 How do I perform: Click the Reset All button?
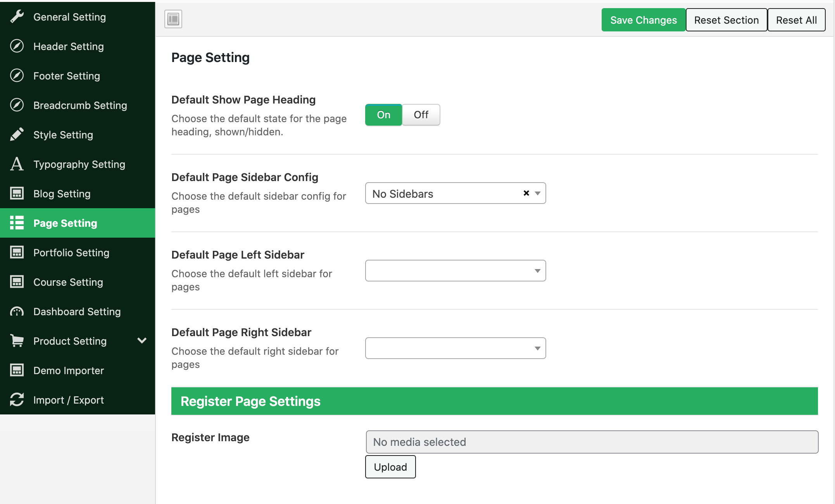click(x=796, y=20)
